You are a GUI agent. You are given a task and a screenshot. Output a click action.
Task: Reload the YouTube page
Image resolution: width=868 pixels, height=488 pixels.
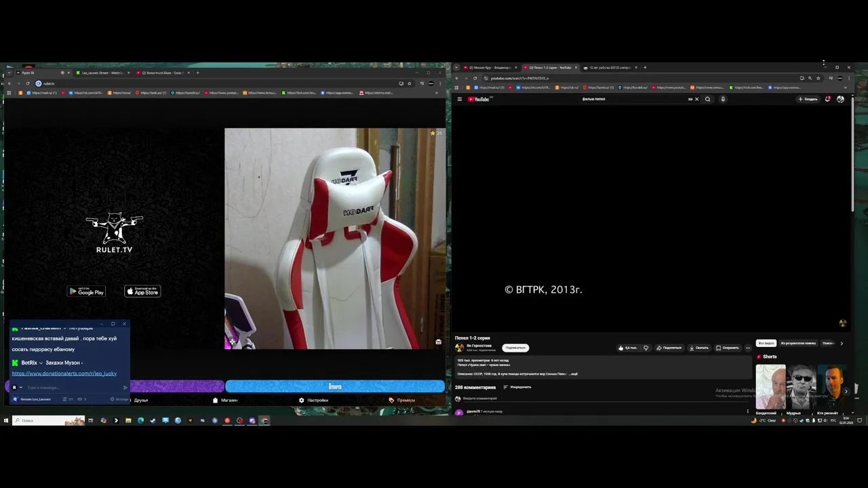coord(475,78)
